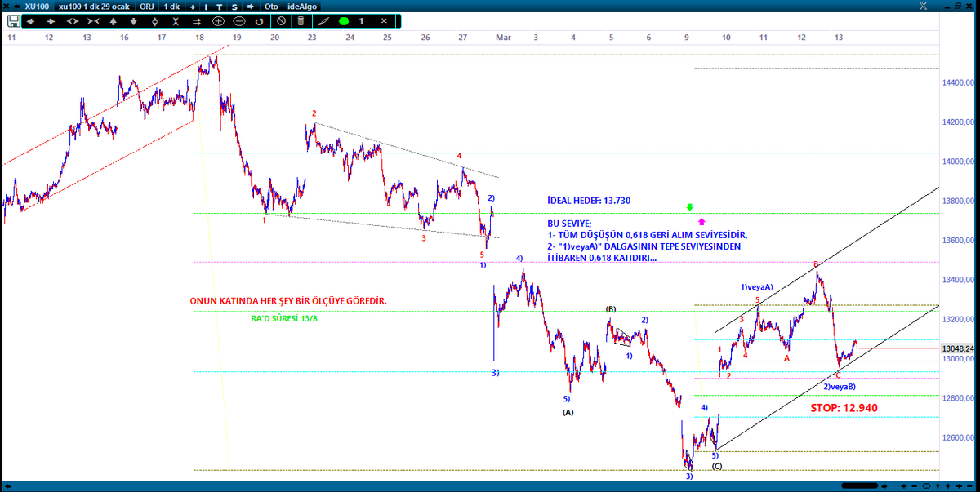Close the drawing toolbar with its small x

(384, 21)
